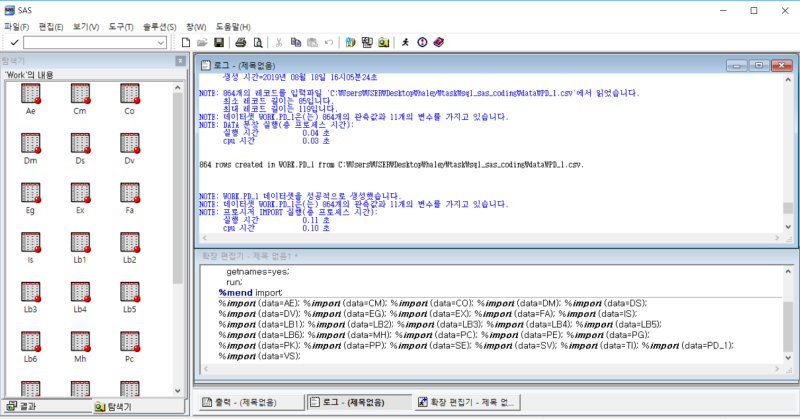Open the 확장 편집기 window button
The image size is (800, 419).
click(467, 402)
